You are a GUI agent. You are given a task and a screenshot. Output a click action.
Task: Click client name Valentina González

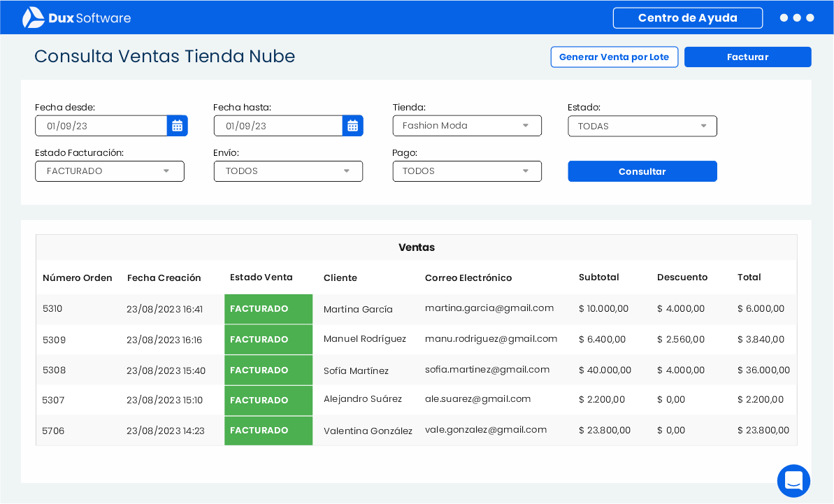point(368,431)
